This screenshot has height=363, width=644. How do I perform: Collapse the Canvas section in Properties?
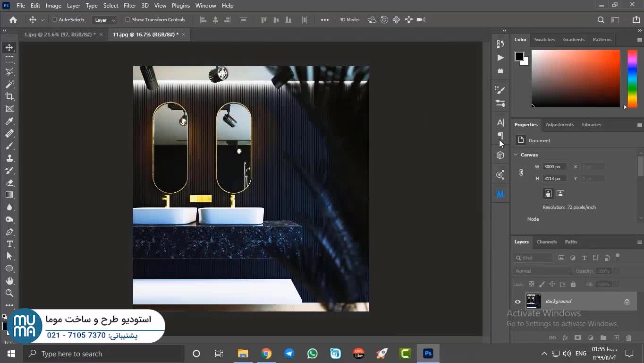(x=516, y=155)
